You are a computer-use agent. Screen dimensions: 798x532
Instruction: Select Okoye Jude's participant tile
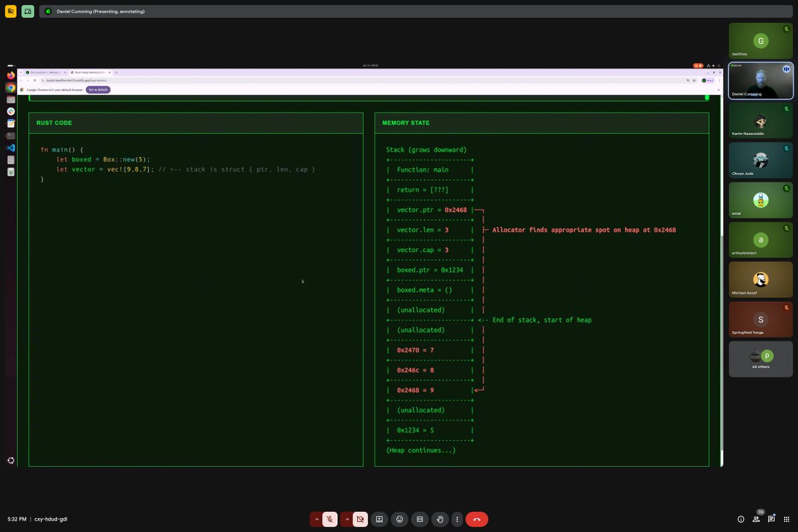point(761,160)
